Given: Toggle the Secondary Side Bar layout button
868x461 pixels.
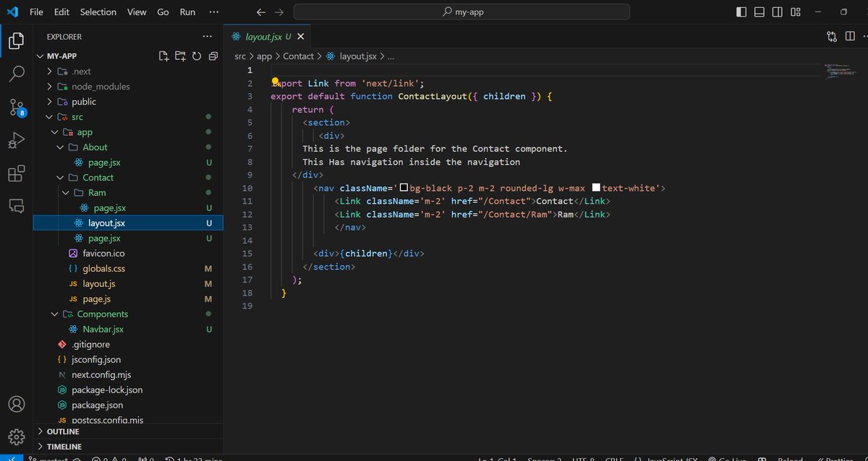Looking at the screenshot, I should point(778,12).
